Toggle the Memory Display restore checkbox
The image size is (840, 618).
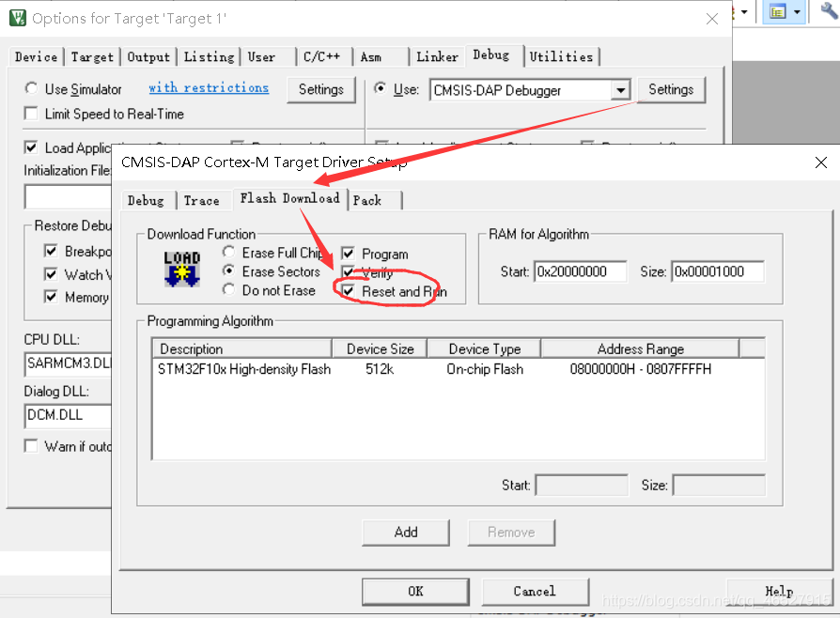point(51,297)
